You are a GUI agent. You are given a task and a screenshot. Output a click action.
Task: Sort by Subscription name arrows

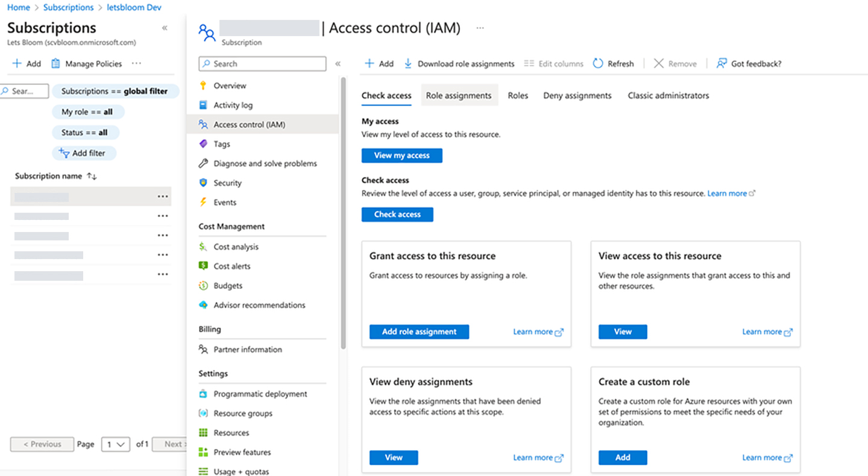[x=92, y=176]
